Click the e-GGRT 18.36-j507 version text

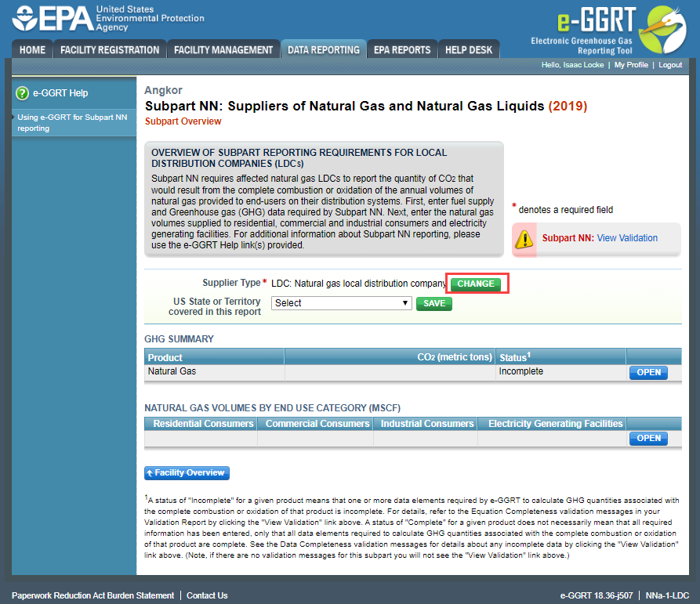click(597, 595)
